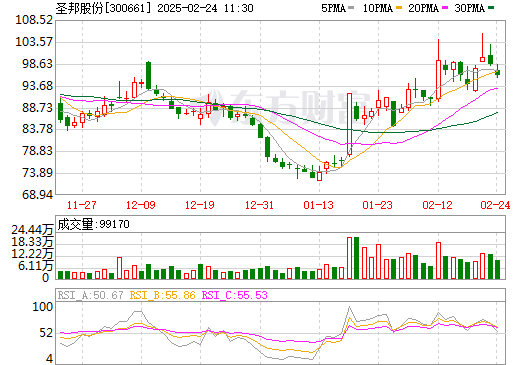Screen dimensions: 520x365
Task: Click the 12-09 date label
Action: click(141, 205)
